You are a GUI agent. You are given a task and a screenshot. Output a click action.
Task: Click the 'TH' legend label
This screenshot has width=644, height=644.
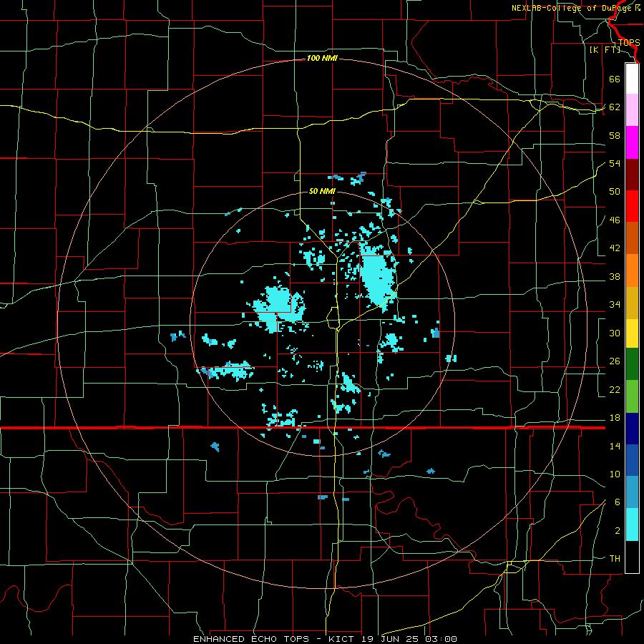[615, 559]
